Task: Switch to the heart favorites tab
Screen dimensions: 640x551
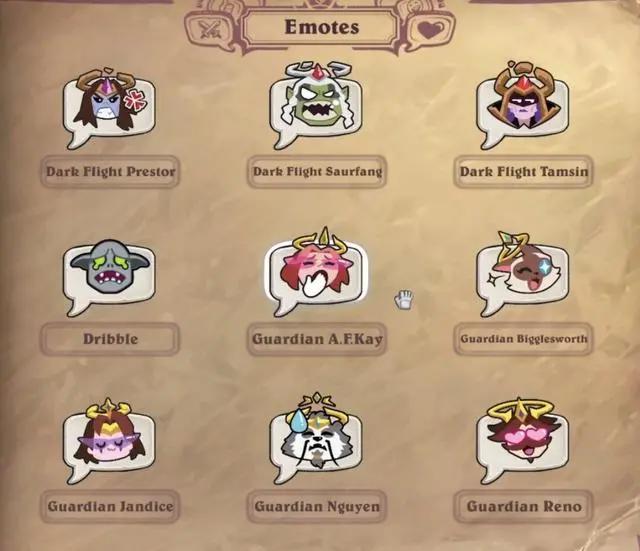Action: 430,29
